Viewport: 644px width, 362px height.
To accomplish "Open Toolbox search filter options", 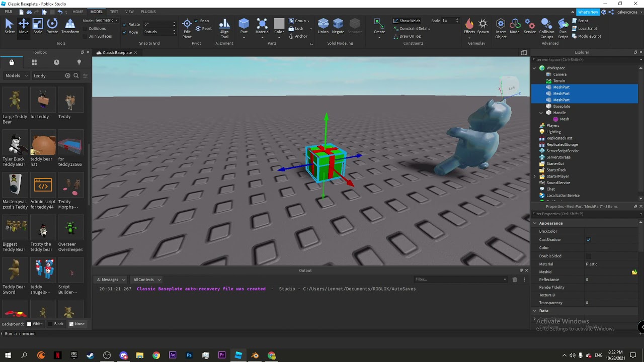I will tap(85, 76).
